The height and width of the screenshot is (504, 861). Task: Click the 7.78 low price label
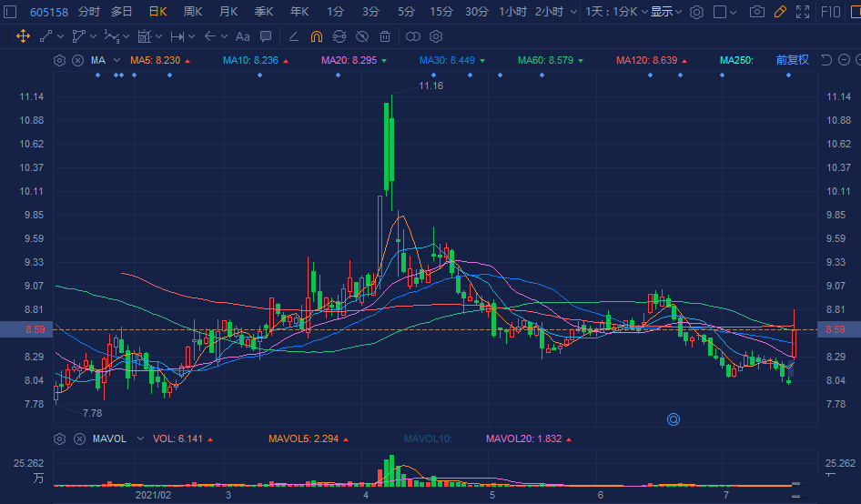click(x=92, y=413)
